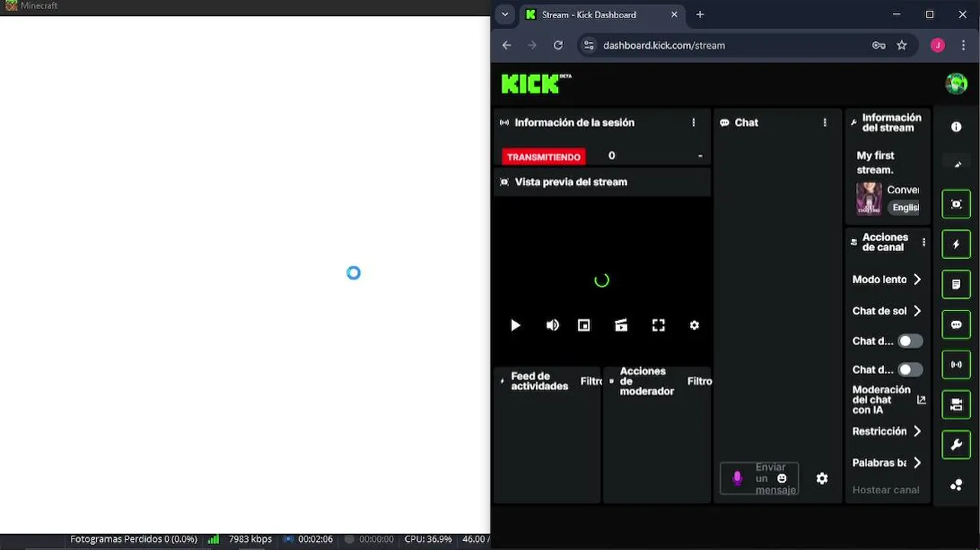Expand the Modo lento option
980x550 pixels.
(x=887, y=280)
